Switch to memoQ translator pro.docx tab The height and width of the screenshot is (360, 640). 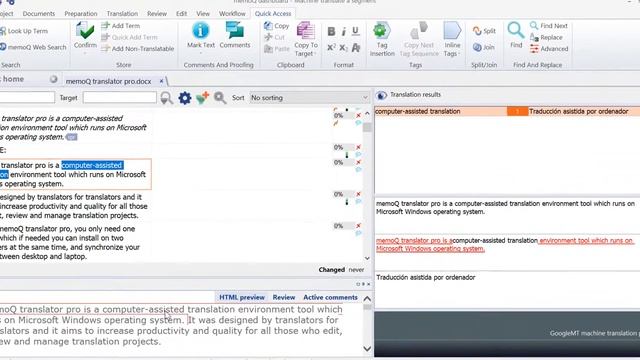click(109, 81)
